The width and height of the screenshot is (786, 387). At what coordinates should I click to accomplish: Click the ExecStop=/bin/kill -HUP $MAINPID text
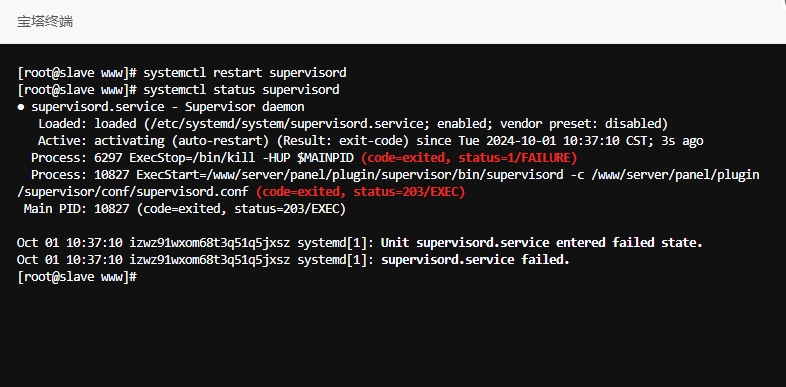(242, 158)
